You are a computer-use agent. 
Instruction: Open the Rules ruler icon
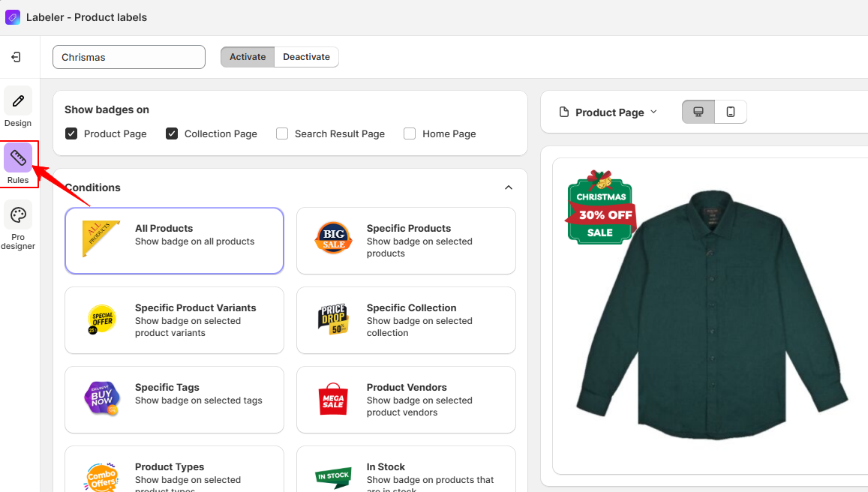(x=18, y=158)
